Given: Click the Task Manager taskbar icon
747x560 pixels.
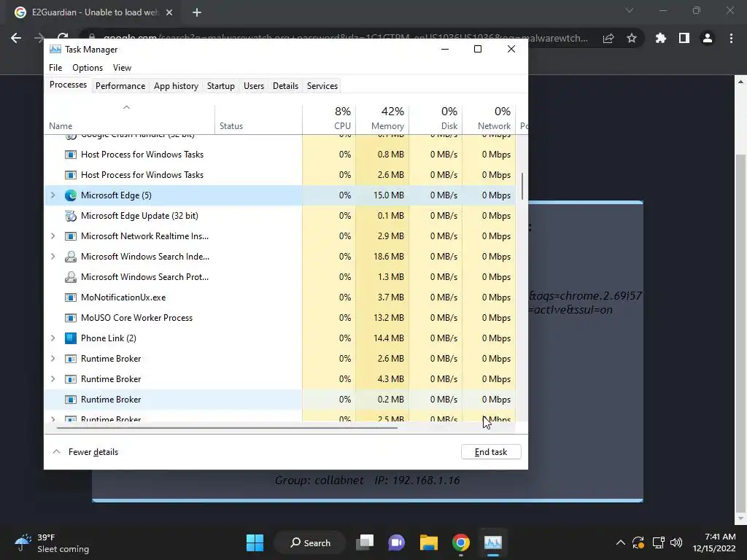Looking at the screenshot, I should pyautogui.click(x=492, y=542).
